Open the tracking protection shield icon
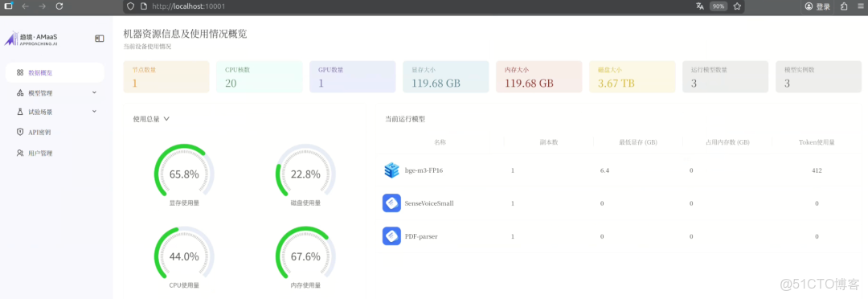This screenshot has width=868, height=299. (131, 6)
